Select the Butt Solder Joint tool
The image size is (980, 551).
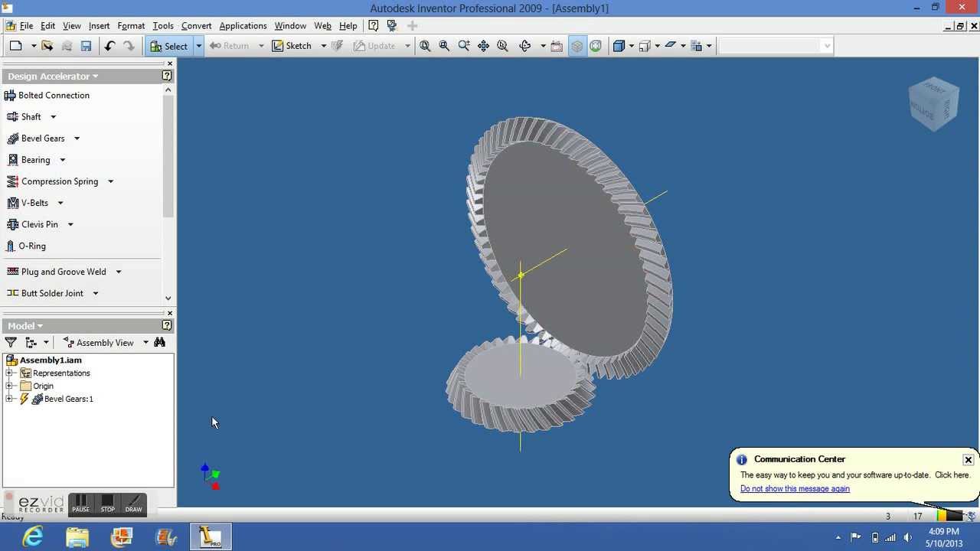[45, 293]
